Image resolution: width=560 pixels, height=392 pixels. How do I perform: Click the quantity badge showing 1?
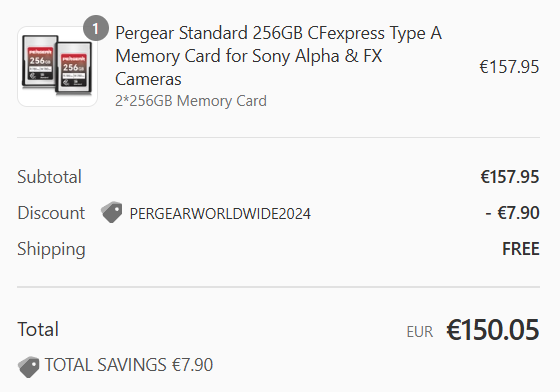96,28
